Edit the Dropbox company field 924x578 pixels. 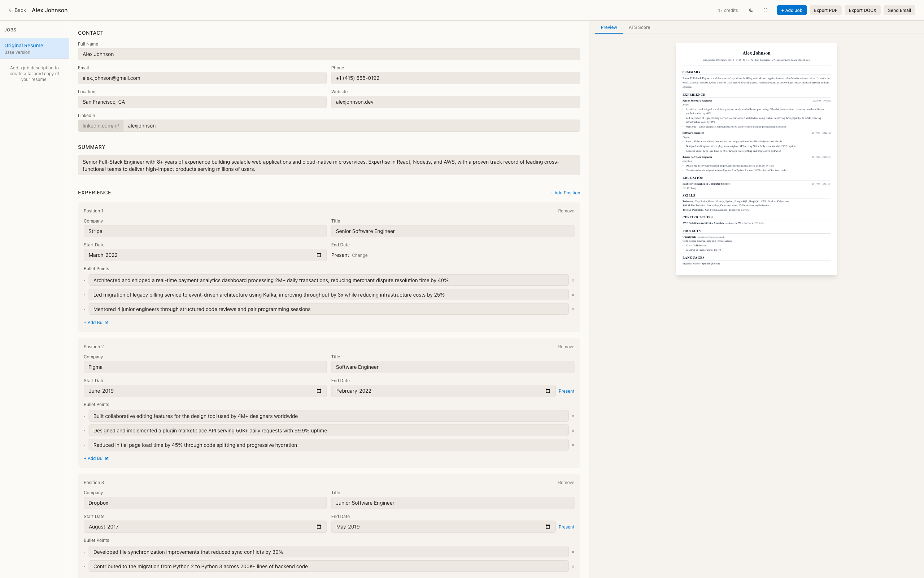click(x=205, y=503)
